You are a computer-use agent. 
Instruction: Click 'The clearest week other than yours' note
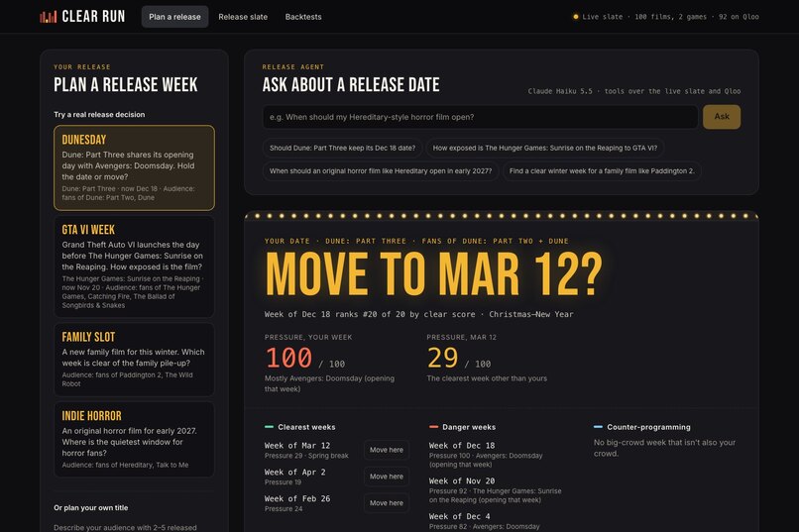487,378
